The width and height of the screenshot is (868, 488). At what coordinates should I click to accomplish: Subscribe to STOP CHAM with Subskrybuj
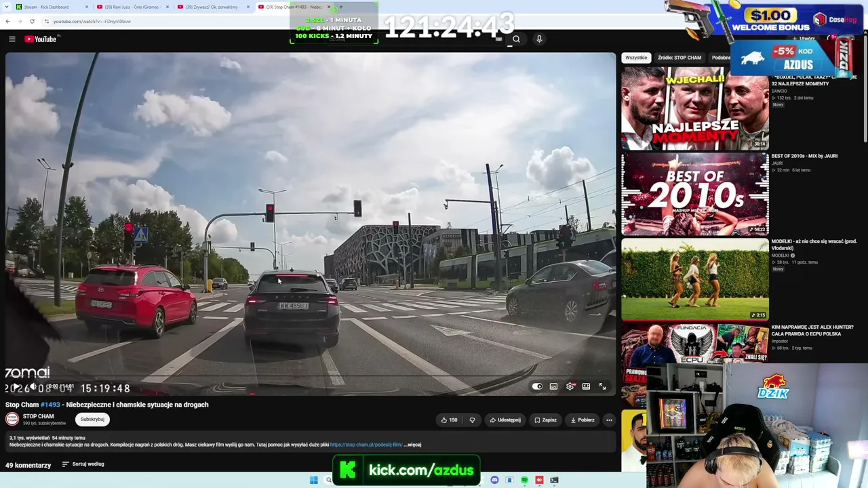click(92, 419)
